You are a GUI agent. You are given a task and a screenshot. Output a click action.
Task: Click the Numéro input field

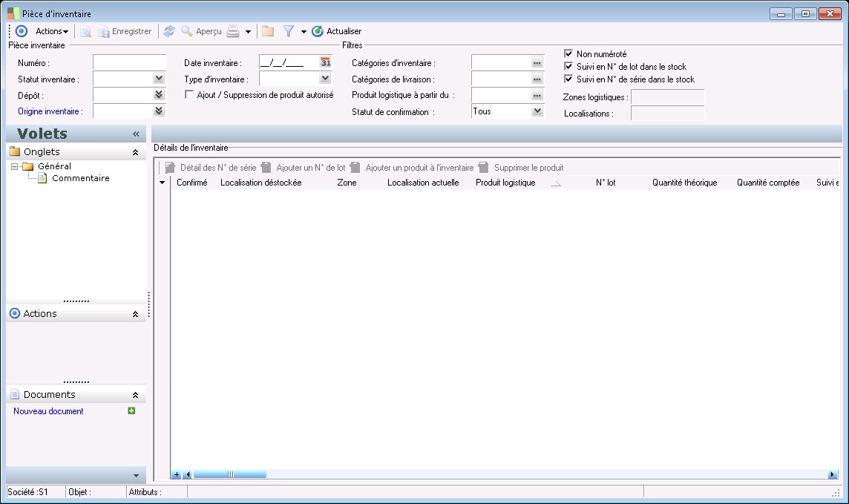(x=129, y=63)
